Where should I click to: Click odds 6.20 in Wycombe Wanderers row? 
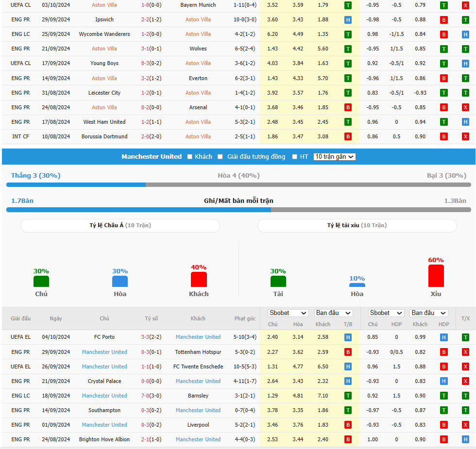tap(272, 34)
